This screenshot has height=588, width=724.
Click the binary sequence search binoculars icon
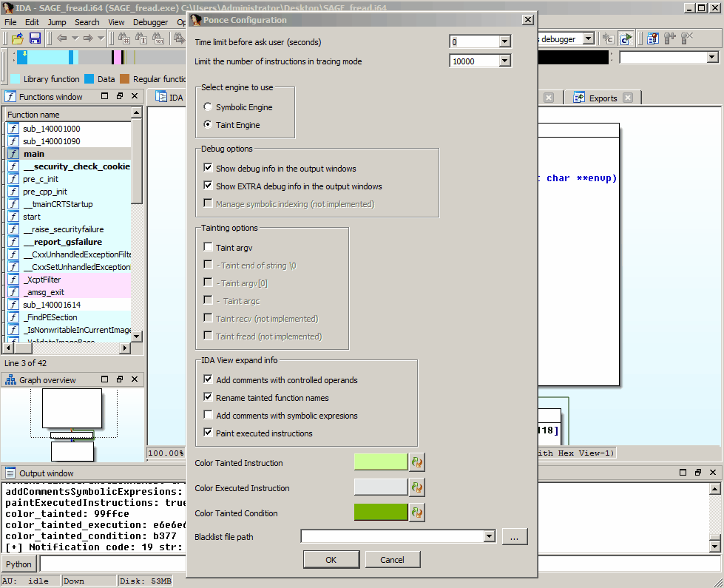click(x=158, y=38)
